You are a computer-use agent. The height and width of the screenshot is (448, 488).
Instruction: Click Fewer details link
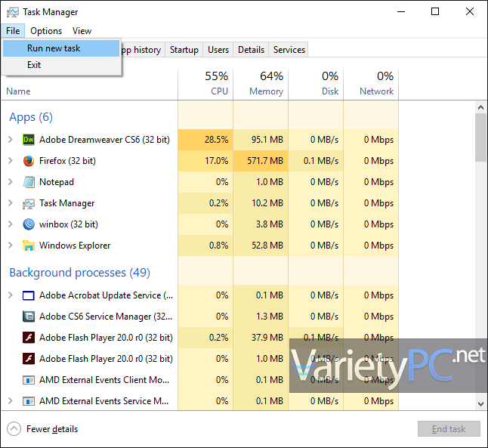(x=52, y=429)
